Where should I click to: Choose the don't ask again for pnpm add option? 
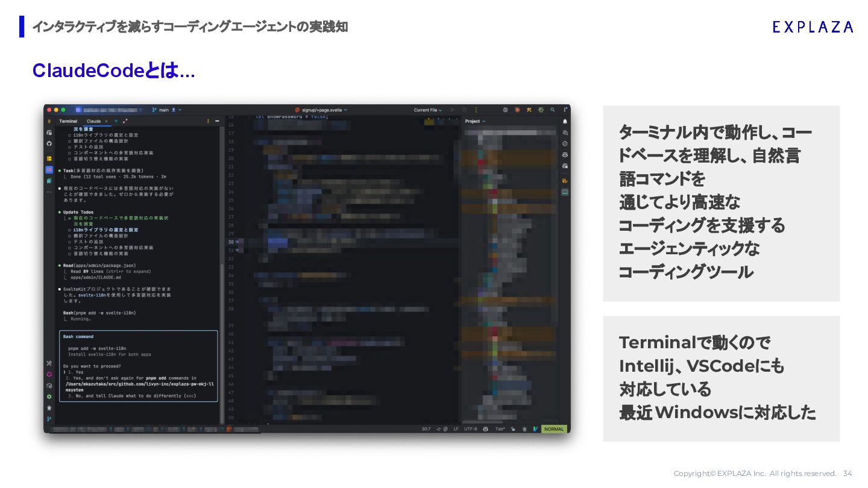coord(139,384)
